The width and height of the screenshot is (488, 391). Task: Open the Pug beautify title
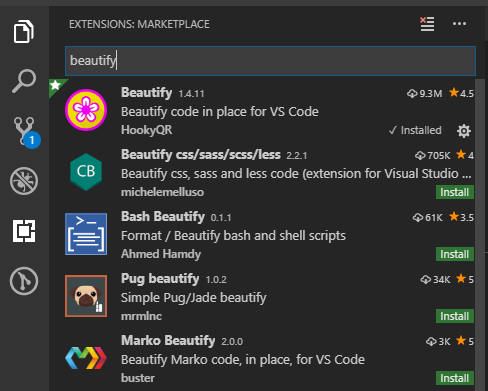160,279
